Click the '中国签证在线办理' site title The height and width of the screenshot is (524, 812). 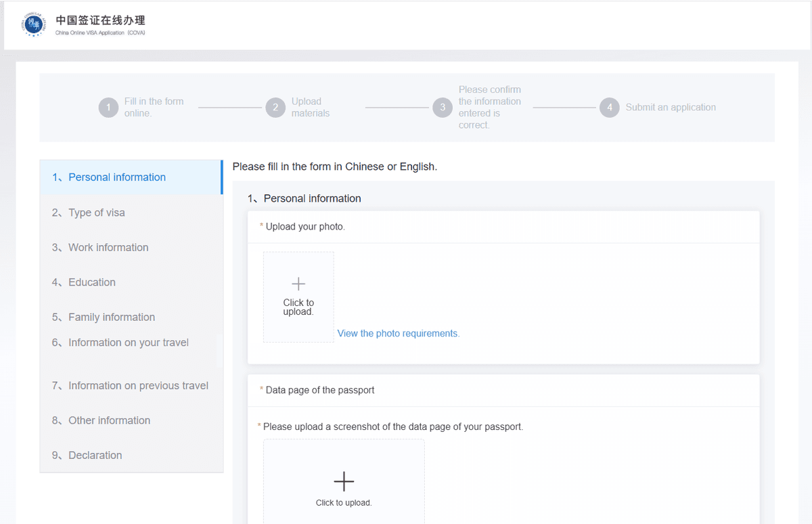[x=100, y=20]
